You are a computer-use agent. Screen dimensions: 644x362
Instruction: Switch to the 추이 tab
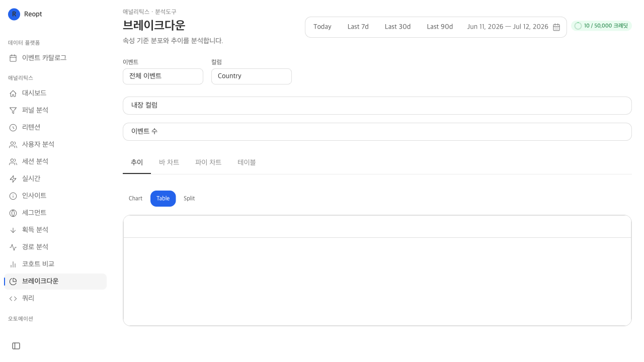(137, 162)
